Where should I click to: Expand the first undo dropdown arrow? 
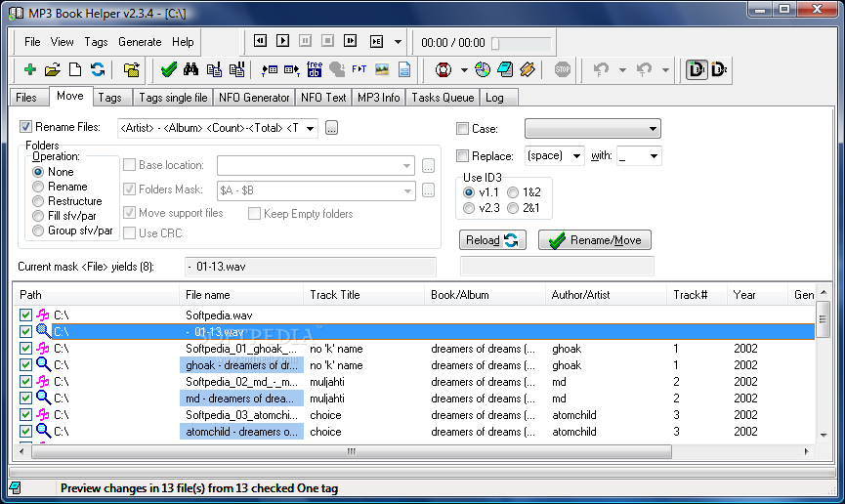pyautogui.click(x=622, y=70)
